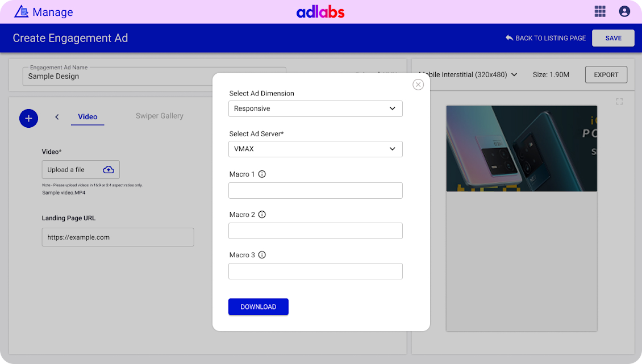Expand the preview to fullscreen
Screen dimensions: 642x364
619,102
